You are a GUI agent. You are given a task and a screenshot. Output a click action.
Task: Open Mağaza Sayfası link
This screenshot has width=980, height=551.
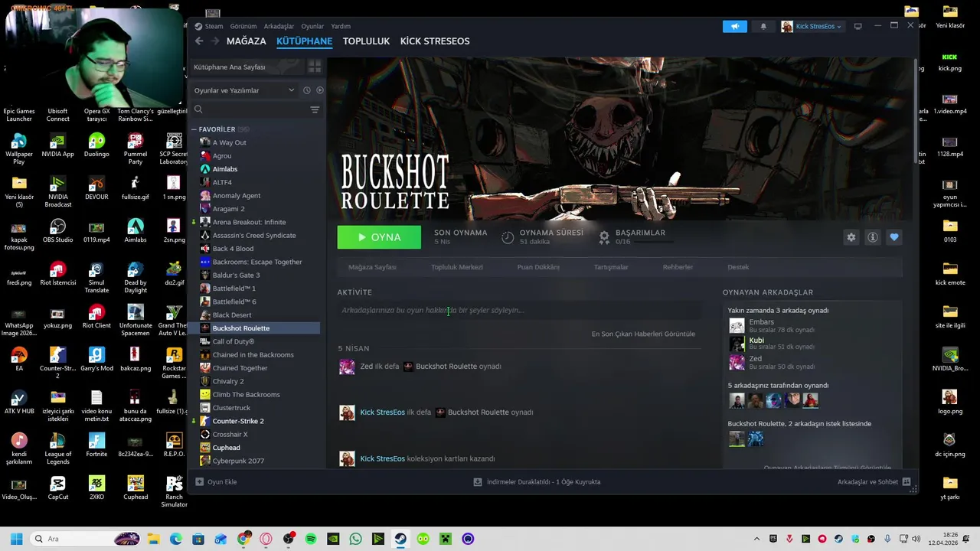372,267
